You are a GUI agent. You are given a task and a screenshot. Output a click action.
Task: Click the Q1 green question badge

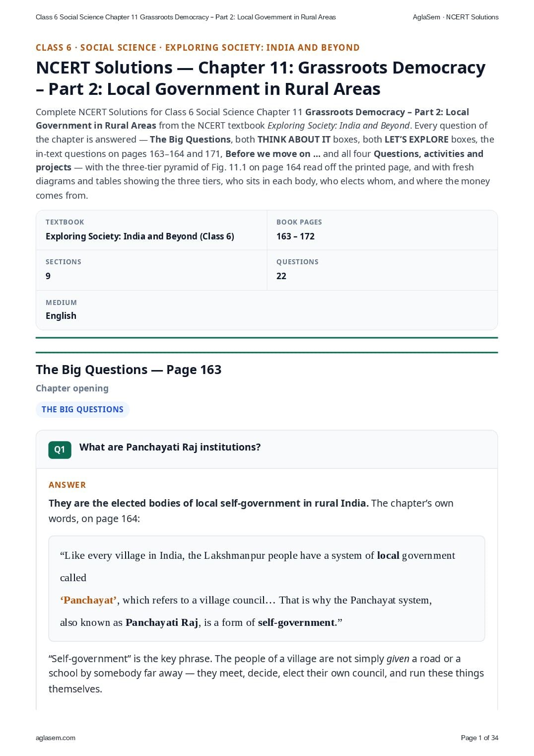pos(60,450)
